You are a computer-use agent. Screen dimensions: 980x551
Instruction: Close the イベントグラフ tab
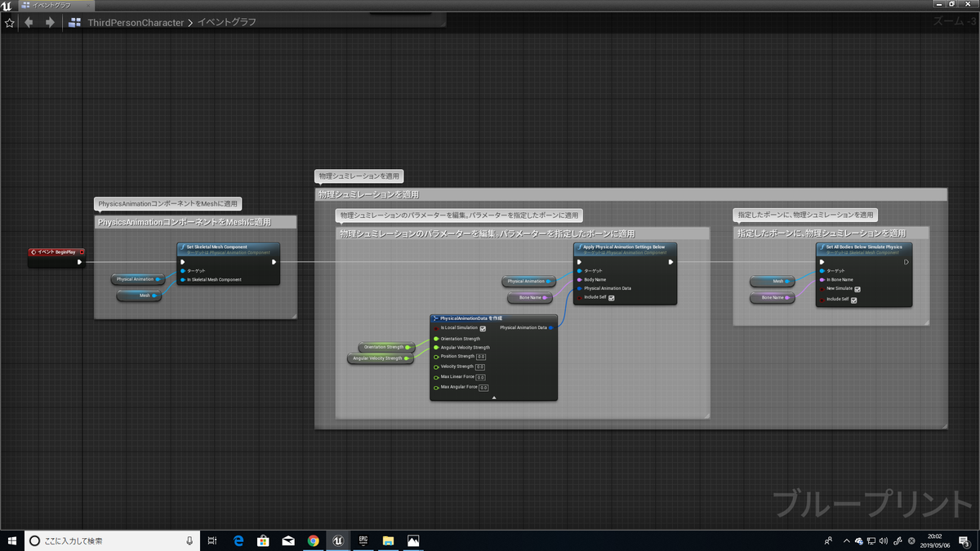(88, 5)
